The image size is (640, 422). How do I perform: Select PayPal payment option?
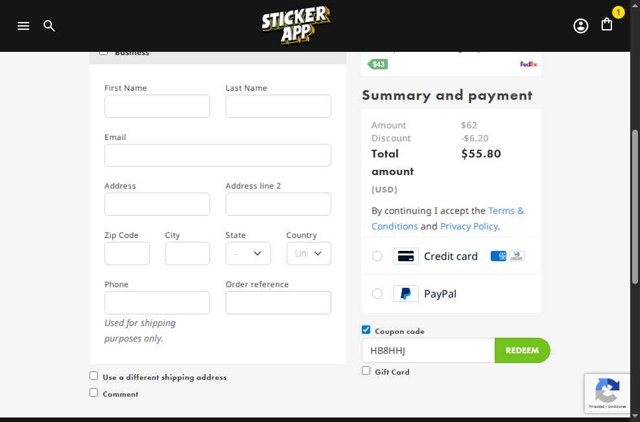[x=377, y=294]
